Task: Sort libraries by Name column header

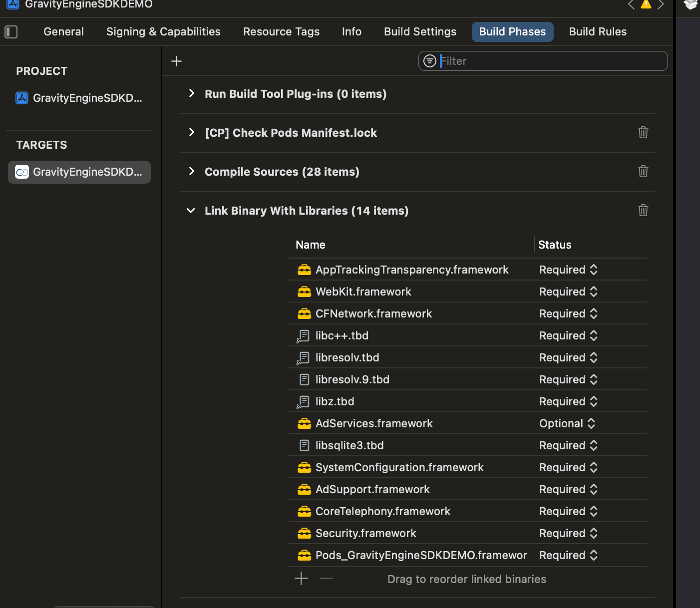Action: [x=311, y=245]
